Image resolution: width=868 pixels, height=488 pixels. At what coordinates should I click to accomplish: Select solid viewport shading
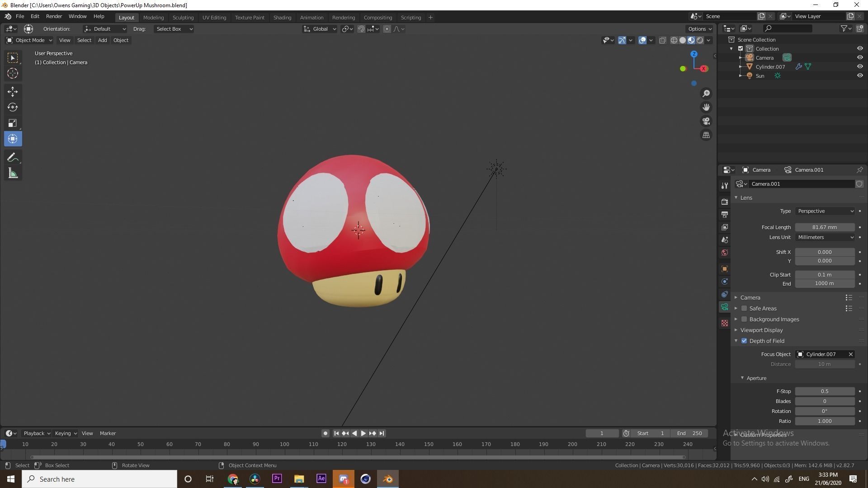(x=683, y=40)
